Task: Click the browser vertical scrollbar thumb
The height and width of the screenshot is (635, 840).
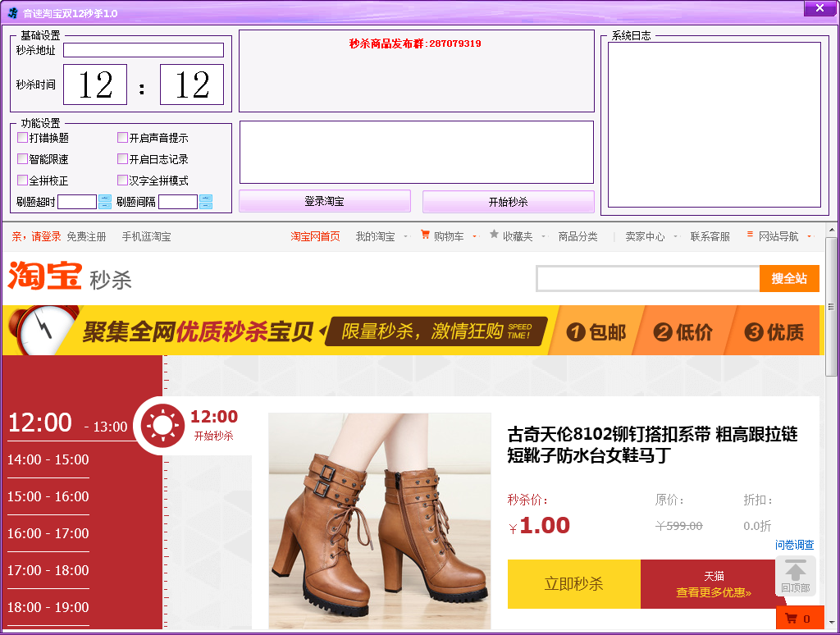Action: click(831, 307)
